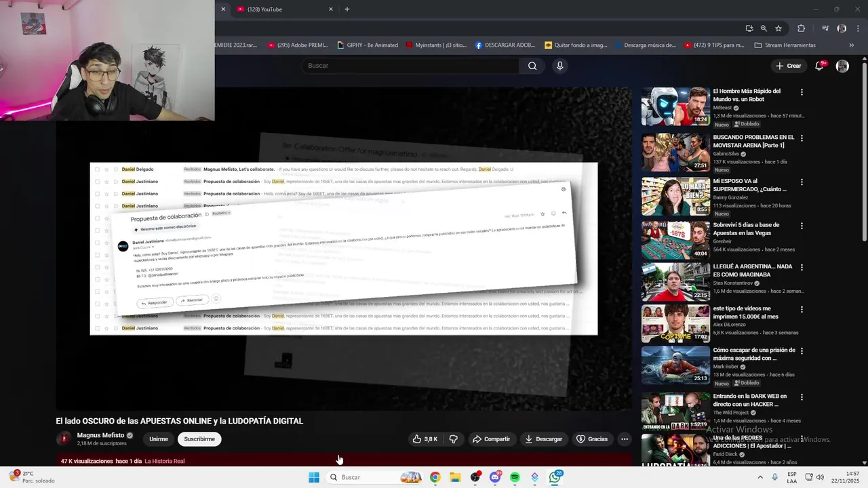
Task: Click the Unirme button
Action: 159,439
